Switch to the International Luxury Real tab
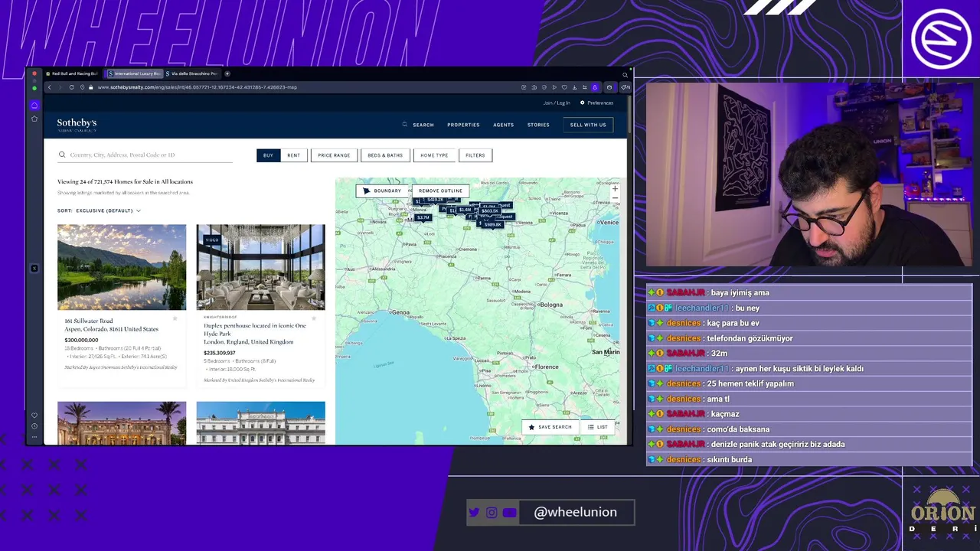980x551 pixels. pyautogui.click(x=135, y=73)
